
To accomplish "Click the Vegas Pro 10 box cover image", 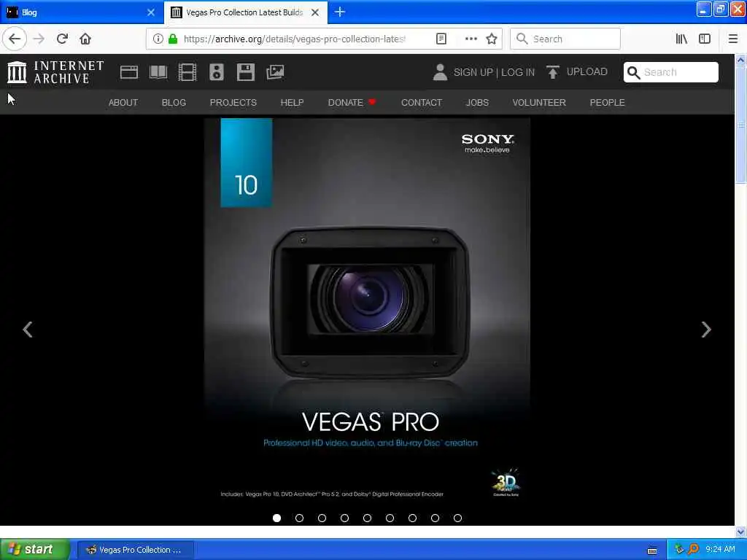I will pos(368,314).
